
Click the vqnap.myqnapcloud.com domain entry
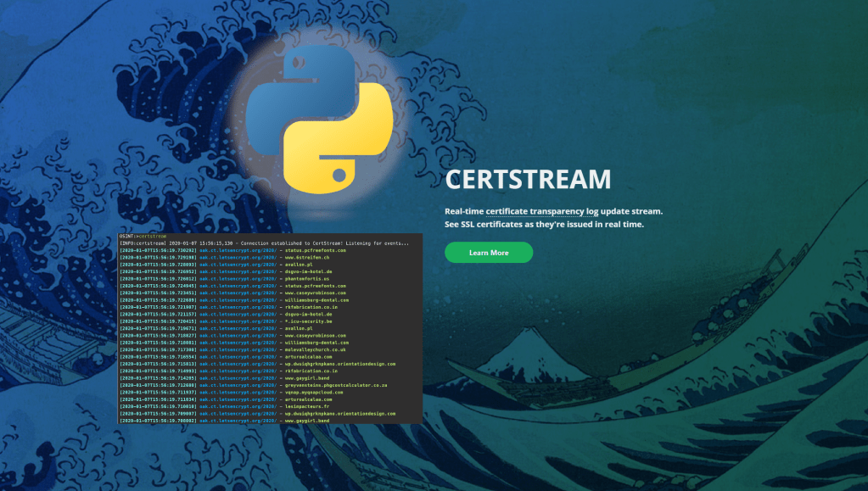coord(312,392)
